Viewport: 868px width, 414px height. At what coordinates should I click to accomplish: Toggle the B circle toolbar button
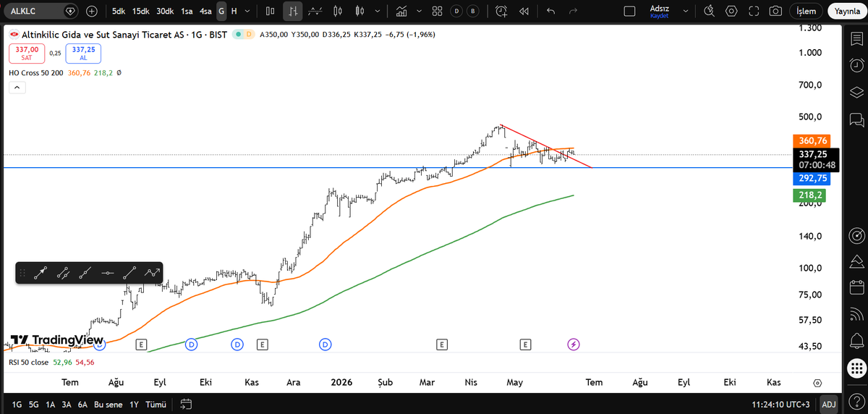click(472, 11)
